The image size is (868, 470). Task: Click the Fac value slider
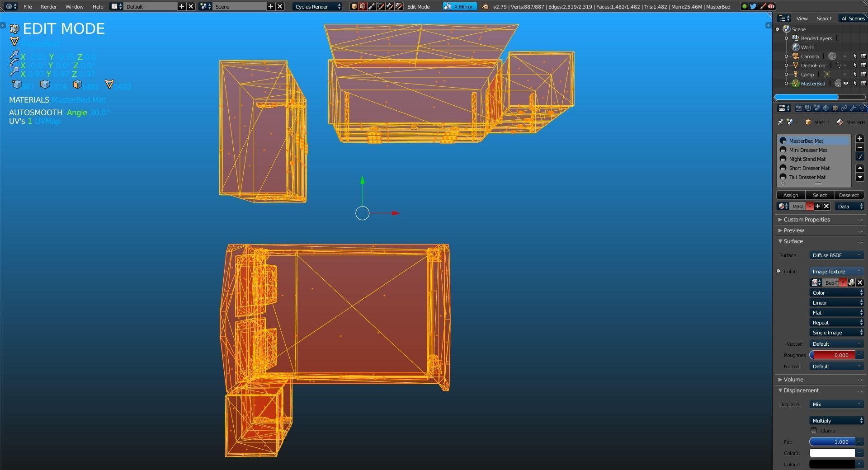pyautogui.click(x=832, y=442)
